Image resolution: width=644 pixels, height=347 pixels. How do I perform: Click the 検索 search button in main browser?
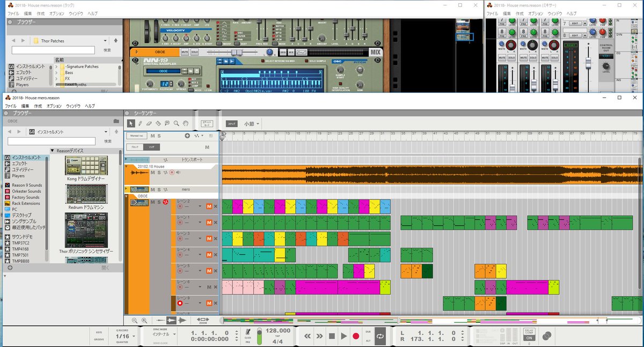click(108, 141)
